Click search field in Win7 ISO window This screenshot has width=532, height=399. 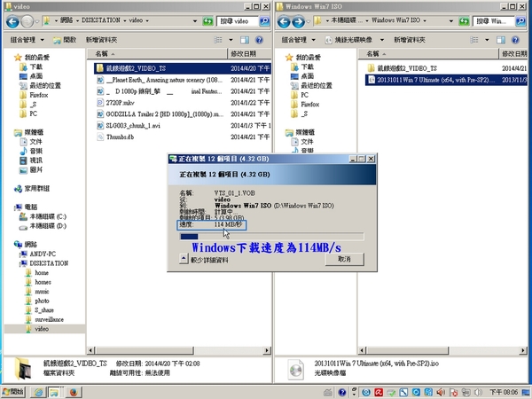(494, 21)
